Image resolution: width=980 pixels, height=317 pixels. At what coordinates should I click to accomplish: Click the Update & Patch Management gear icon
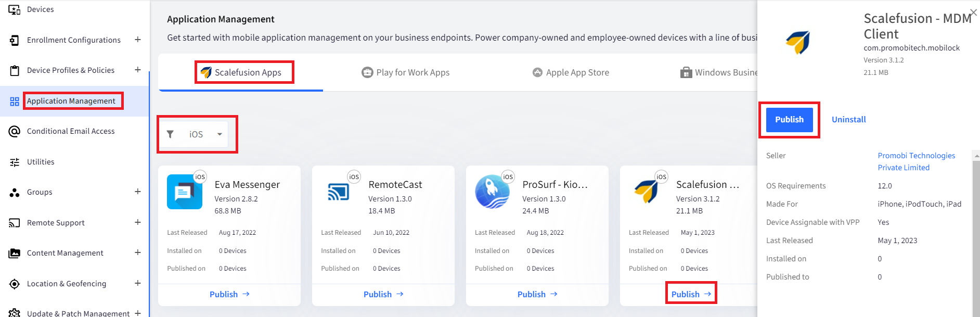15,312
